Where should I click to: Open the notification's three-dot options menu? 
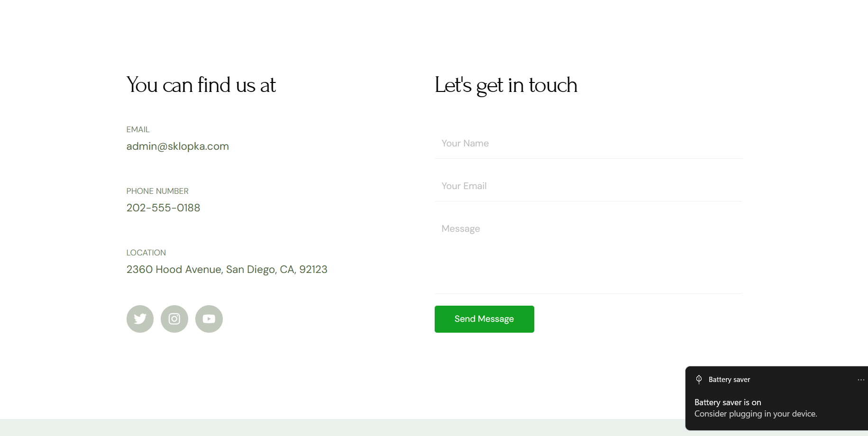click(861, 380)
